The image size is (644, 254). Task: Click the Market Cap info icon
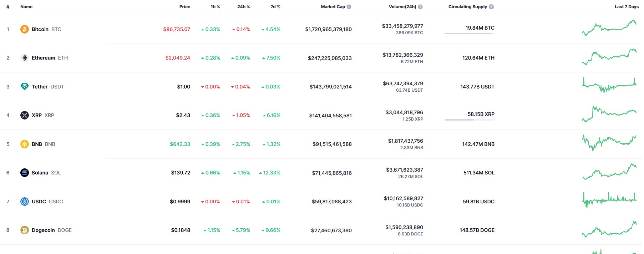coord(349,7)
